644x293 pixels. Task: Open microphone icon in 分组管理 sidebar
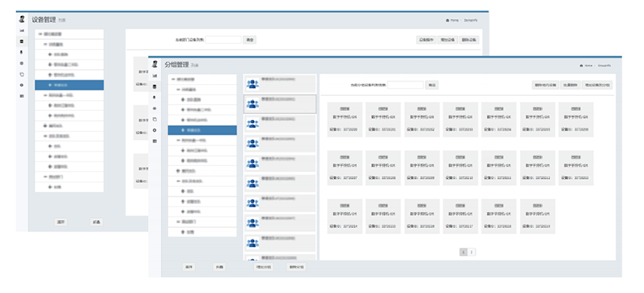click(155, 97)
